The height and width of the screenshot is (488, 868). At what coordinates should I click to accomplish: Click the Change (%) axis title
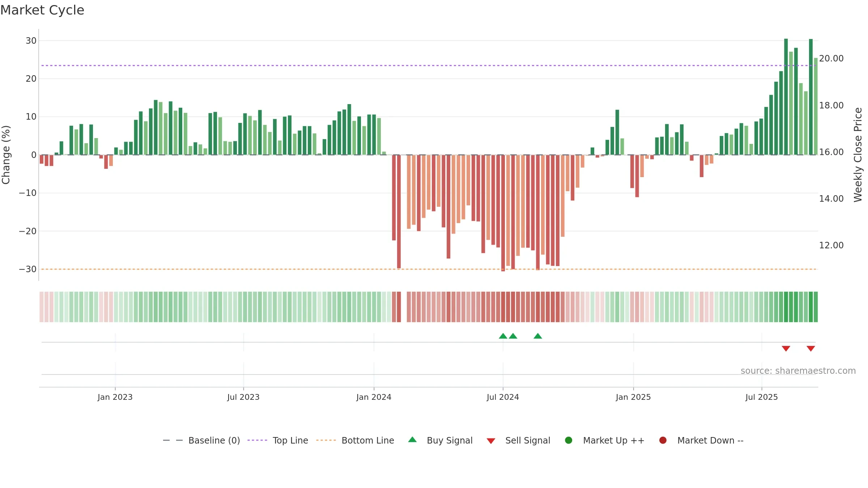6,155
